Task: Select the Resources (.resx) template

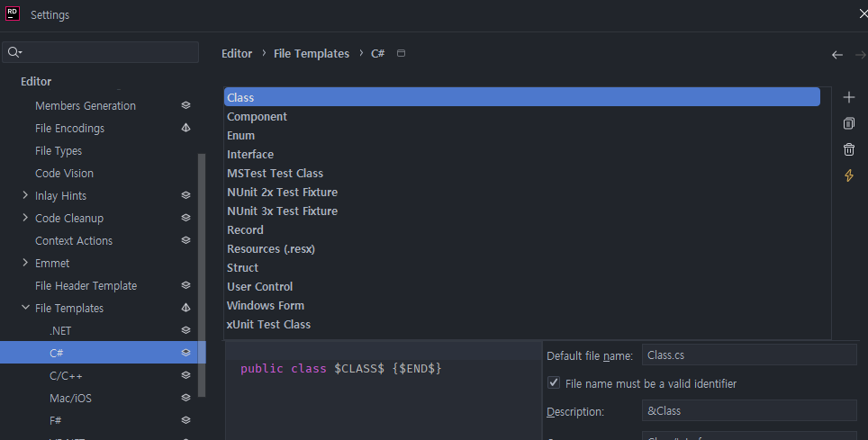Action: [522, 248]
